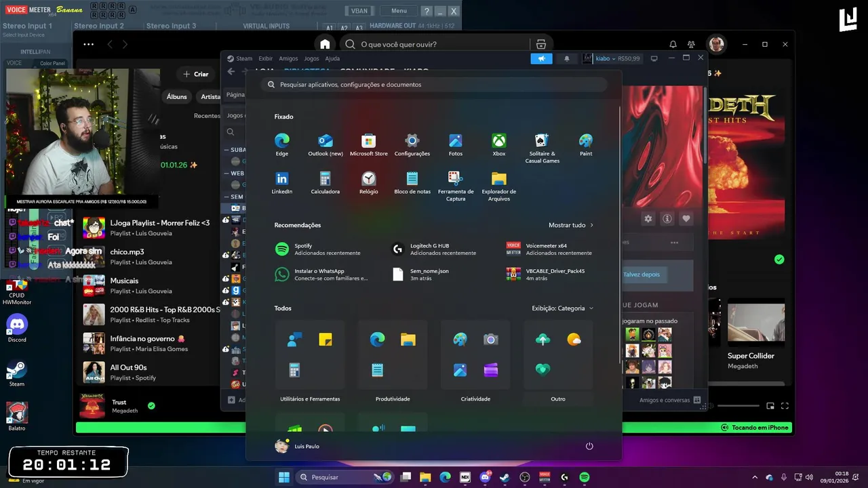
Task: Open Steam menu in Steam window
Action: 239,58
